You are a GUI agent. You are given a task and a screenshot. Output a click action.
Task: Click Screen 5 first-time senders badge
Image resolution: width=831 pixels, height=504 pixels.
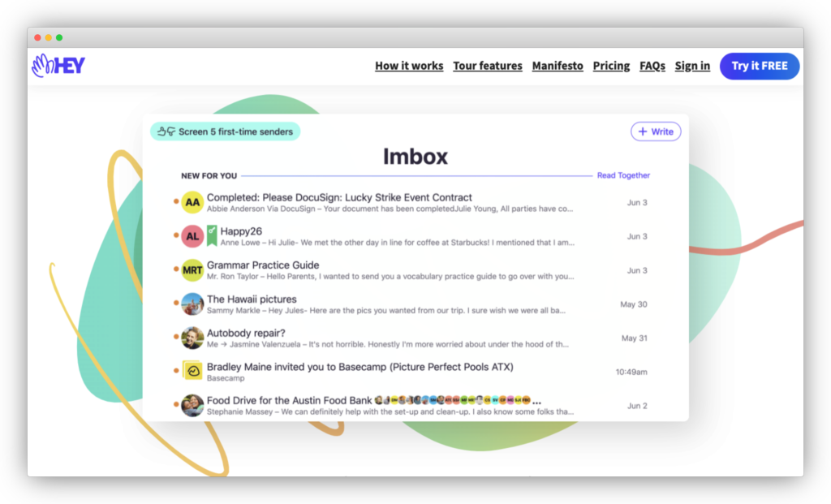point(225,131)
